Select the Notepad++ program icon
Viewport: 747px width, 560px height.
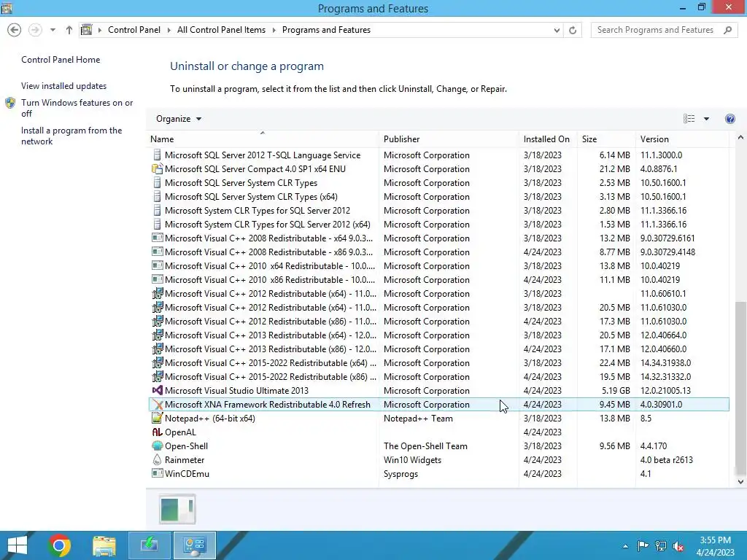coord(158,418)
